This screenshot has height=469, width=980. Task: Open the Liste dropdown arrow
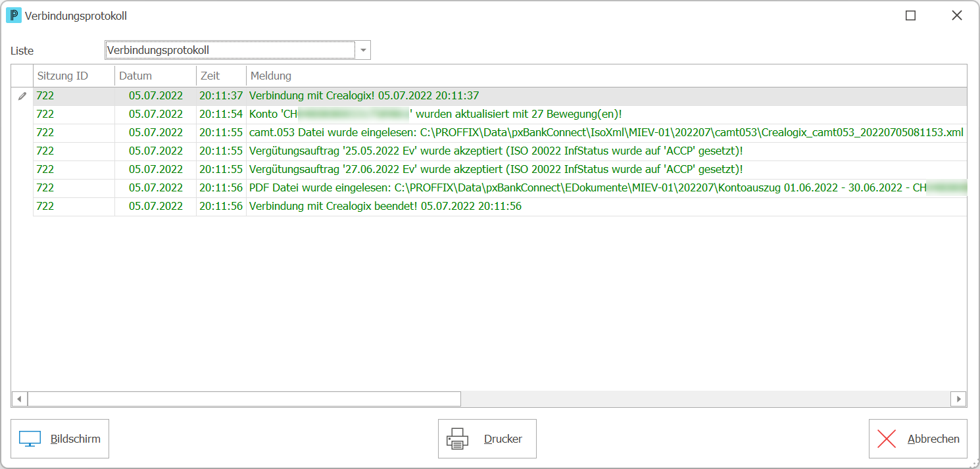362,50
